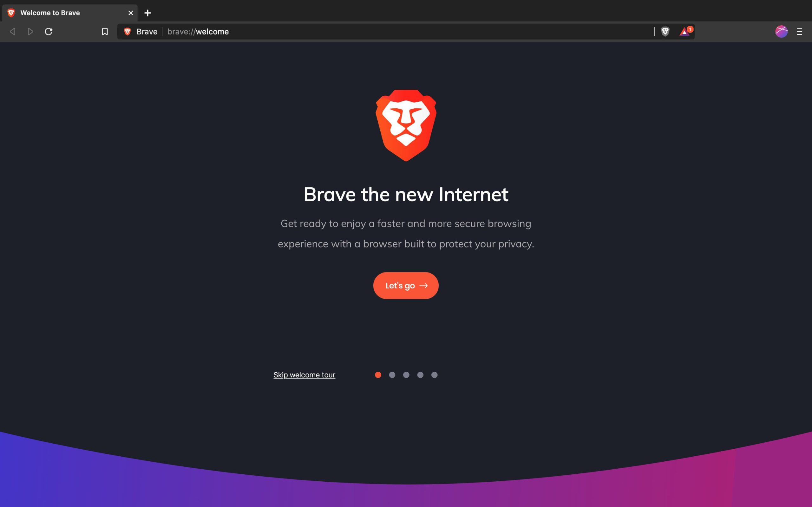Image resolution: width=812 pixels, height=507 pixels.
Task: Open a new browser tab
Action: [148, 13]
